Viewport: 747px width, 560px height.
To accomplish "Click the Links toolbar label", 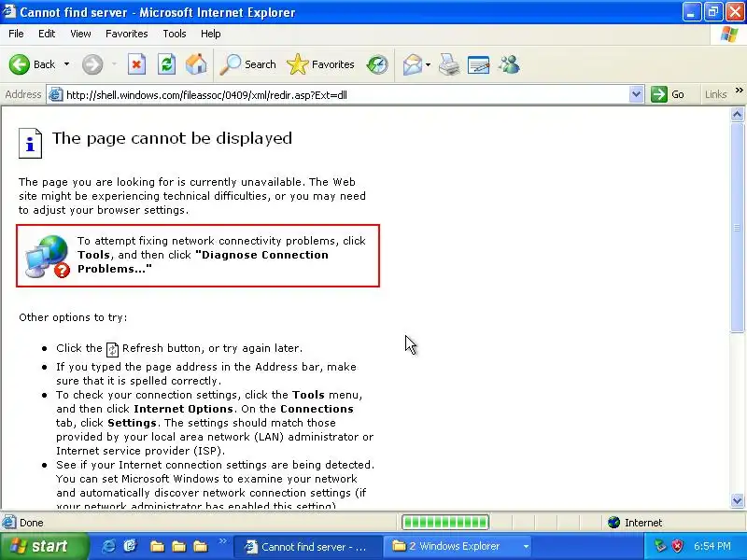I will click(x=715, y=94).
